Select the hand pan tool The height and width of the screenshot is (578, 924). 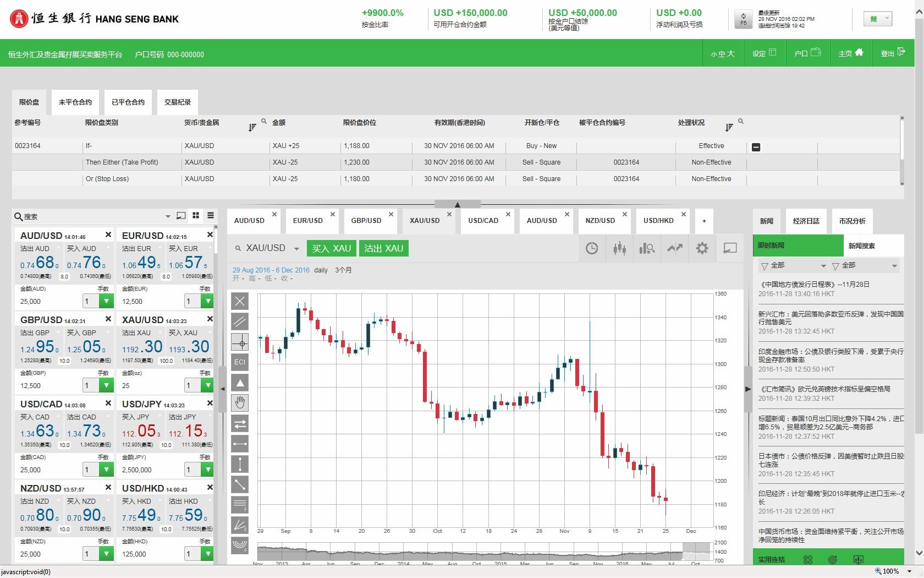[x=240, y=403]
